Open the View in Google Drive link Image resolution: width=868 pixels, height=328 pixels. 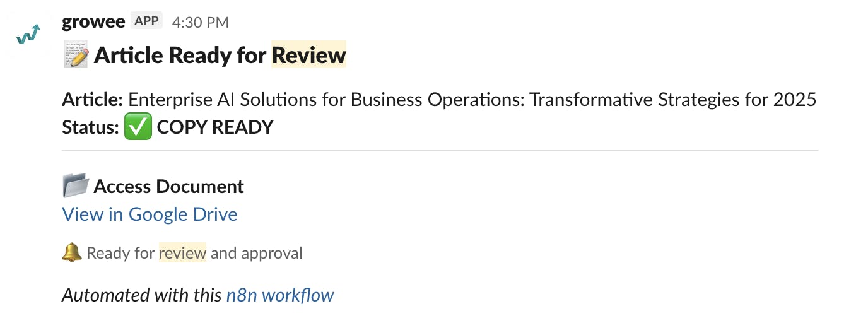click(150, 214)
